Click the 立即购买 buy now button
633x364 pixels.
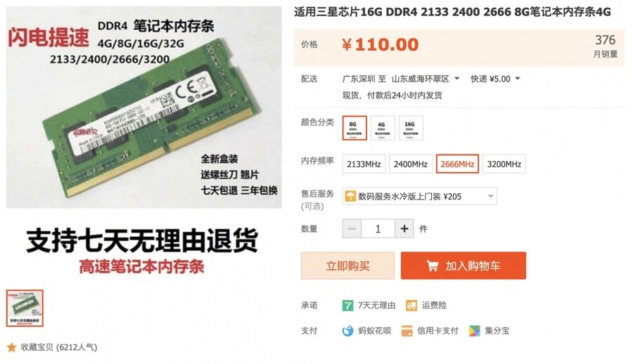347,266
